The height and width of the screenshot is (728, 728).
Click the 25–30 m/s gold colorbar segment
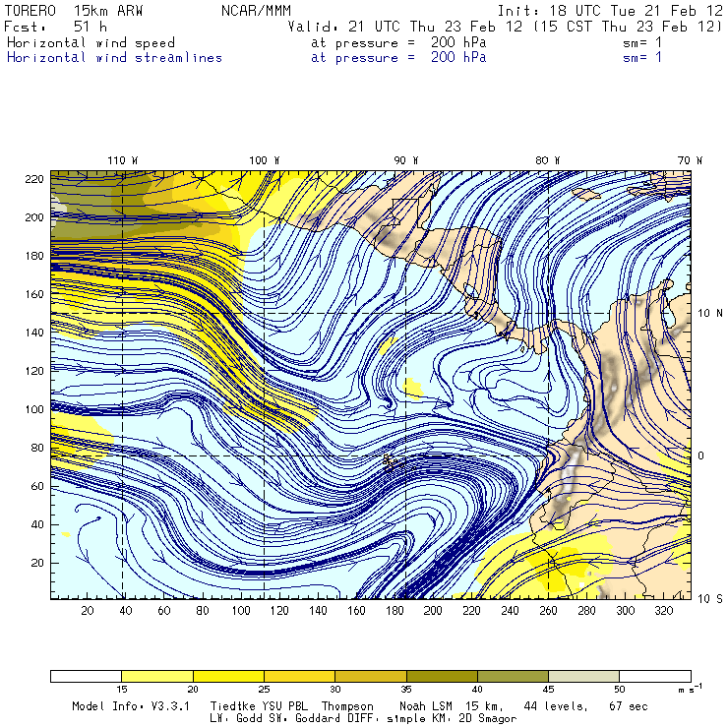pyautogui.click(x=299, y=676)
